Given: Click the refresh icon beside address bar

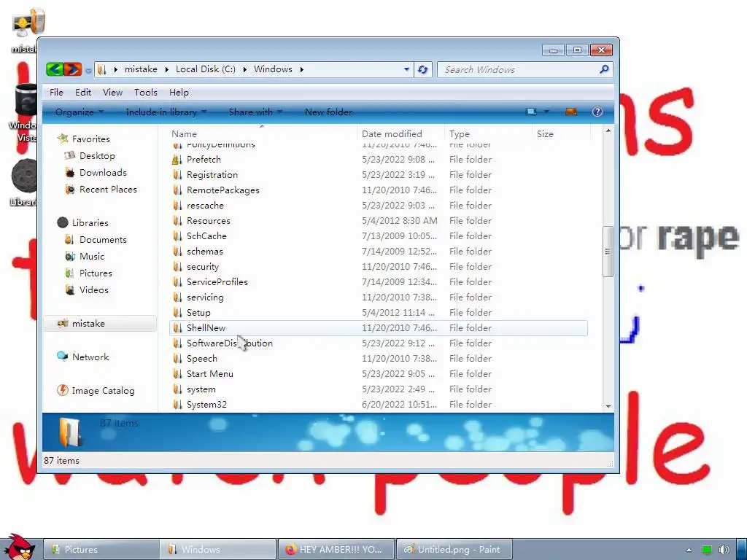Looking at the screenshot, I should pos(422,69).
